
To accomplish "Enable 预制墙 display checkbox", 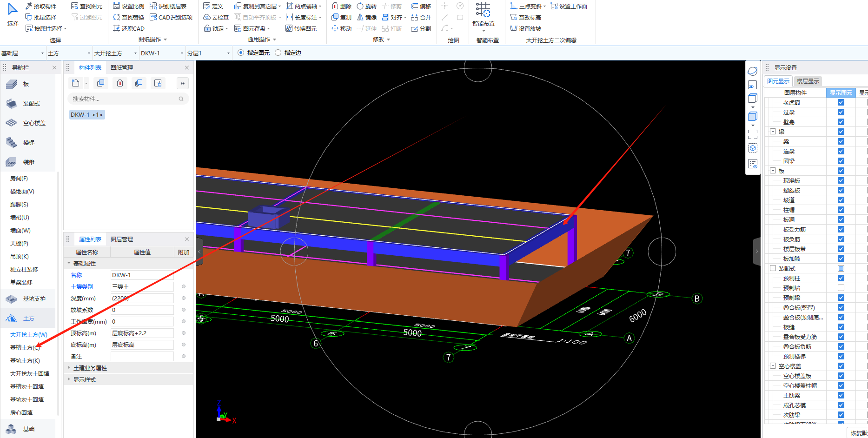I will tap(841, 288).
